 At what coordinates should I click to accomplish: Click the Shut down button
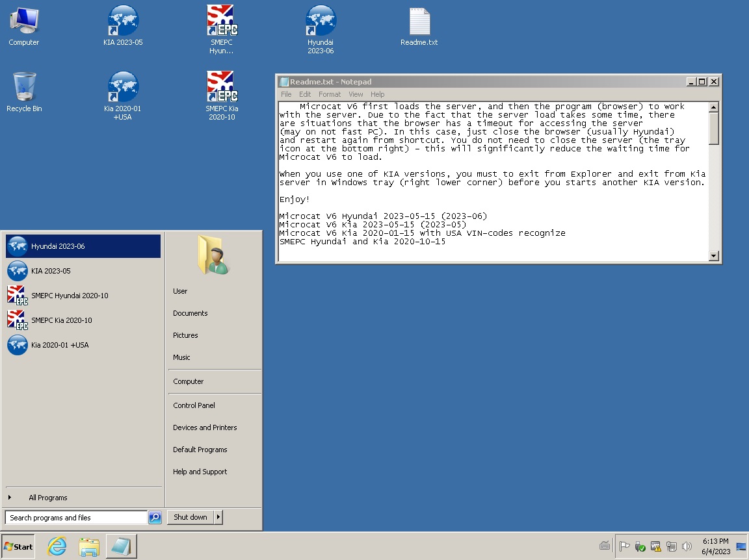[191, 517]
